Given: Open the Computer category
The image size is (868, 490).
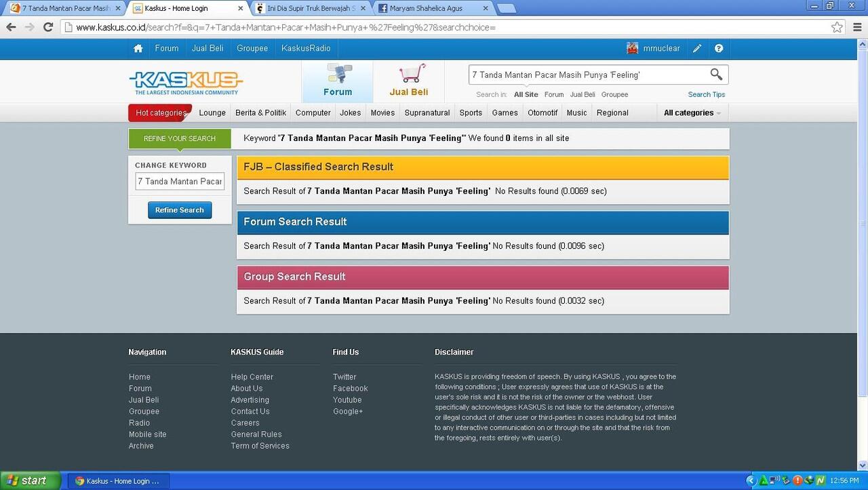Looking at the screenshot, I should (x=313, y=113).
